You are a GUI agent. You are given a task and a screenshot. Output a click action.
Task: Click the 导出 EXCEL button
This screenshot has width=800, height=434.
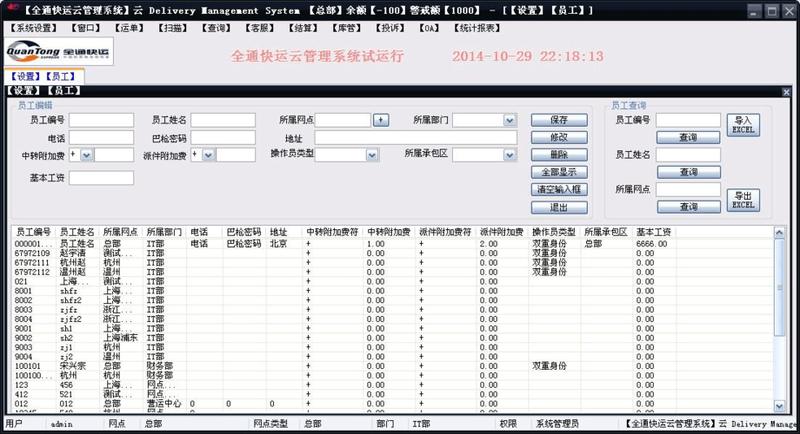(743, 200)
